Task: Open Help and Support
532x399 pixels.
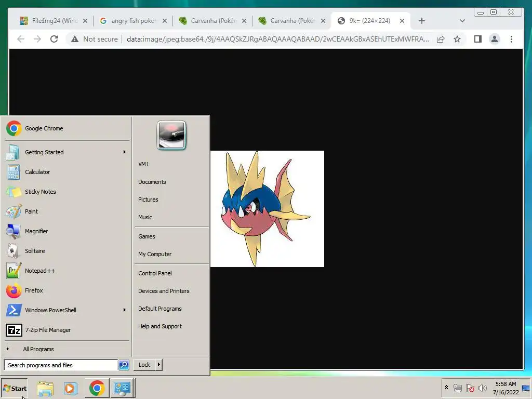Action: 171,326
